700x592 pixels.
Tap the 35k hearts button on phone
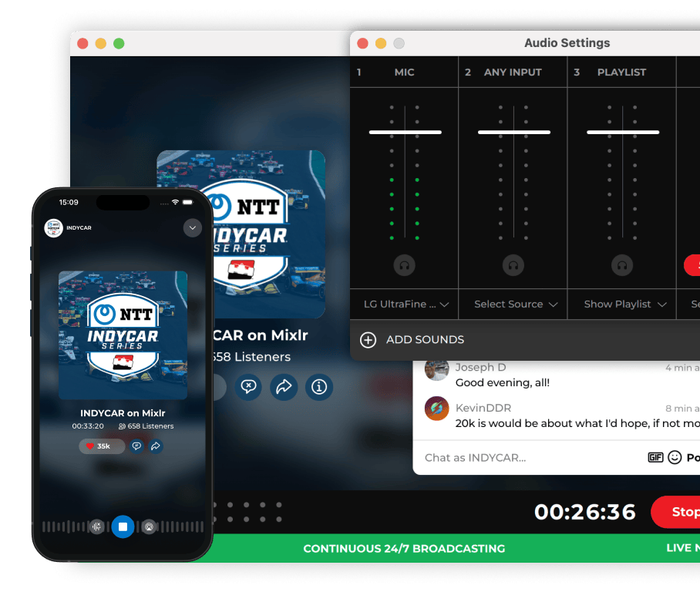pyautogui.click(x=102, y=446)
